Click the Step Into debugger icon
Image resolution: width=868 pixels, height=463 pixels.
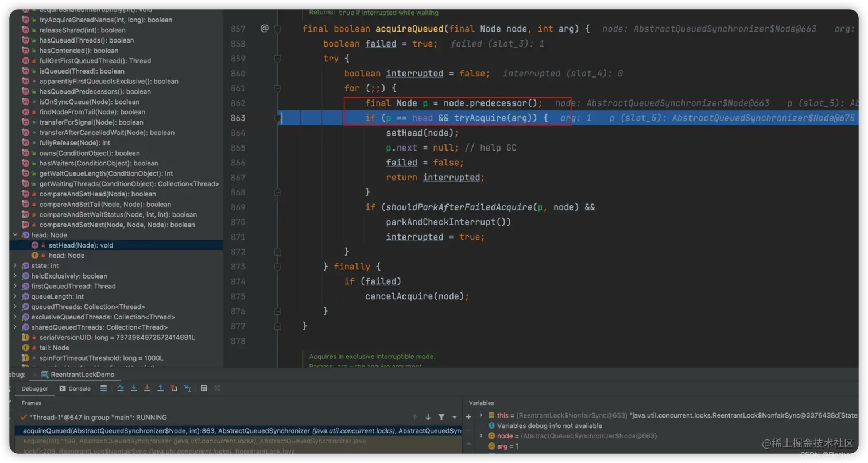pos(134,388)
